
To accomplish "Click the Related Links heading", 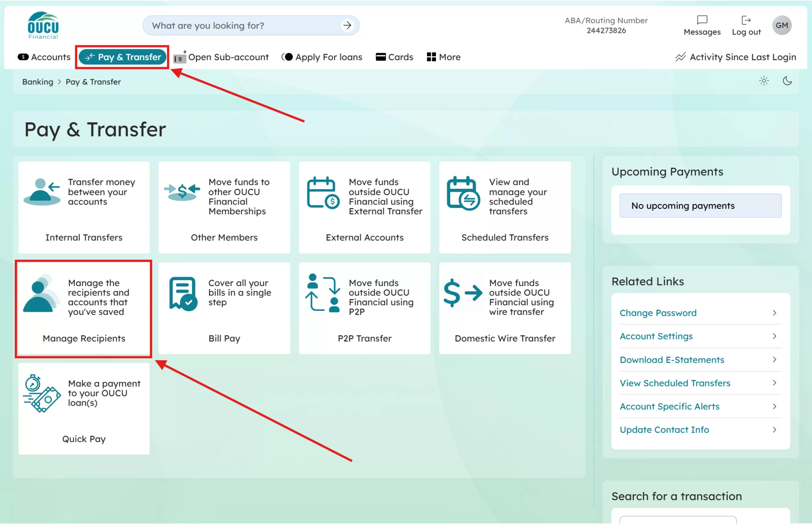I will [648, 281].
